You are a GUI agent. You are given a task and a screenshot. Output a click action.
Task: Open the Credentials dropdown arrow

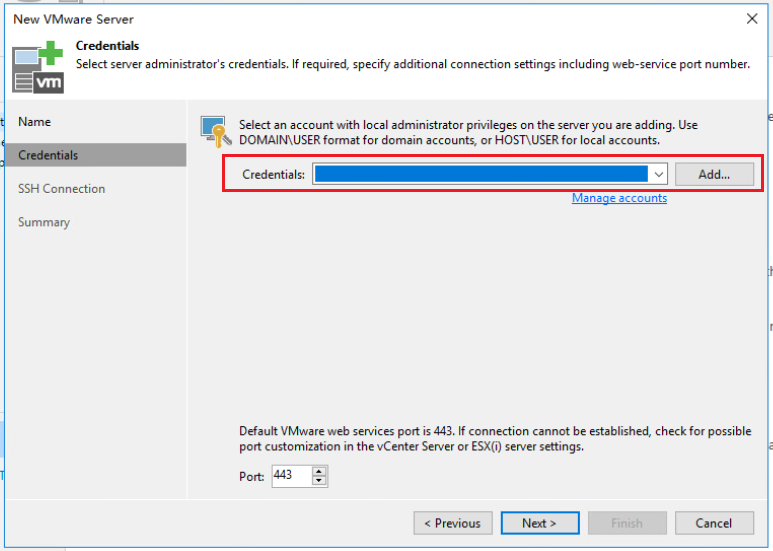tap(659, 174)
